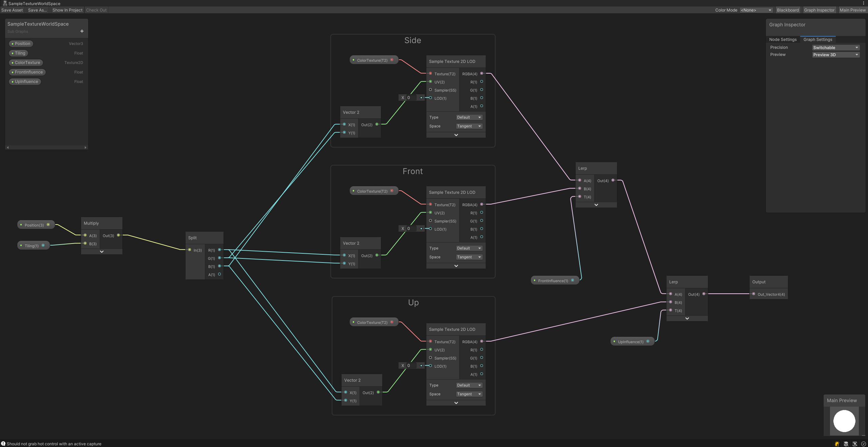
Task: Collapse the Lerp node preview using its chevron
Action: (596, 205)
